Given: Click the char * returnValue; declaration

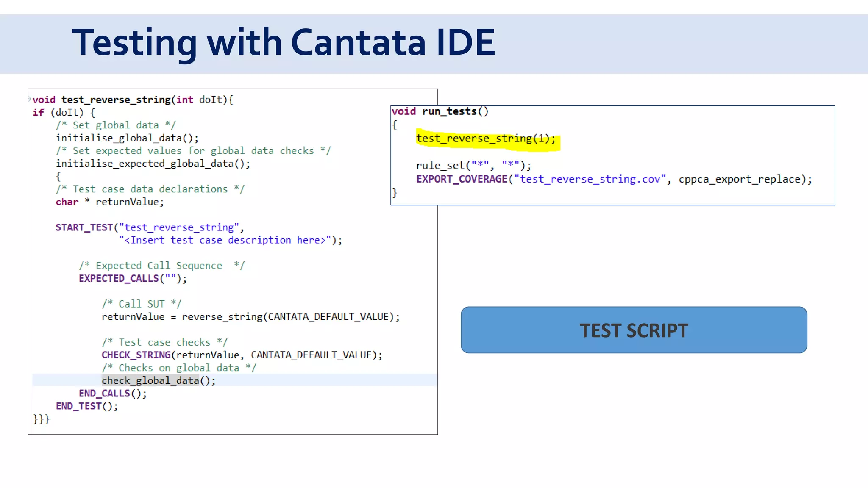Looking at the screenshot, I should [110, 202].
